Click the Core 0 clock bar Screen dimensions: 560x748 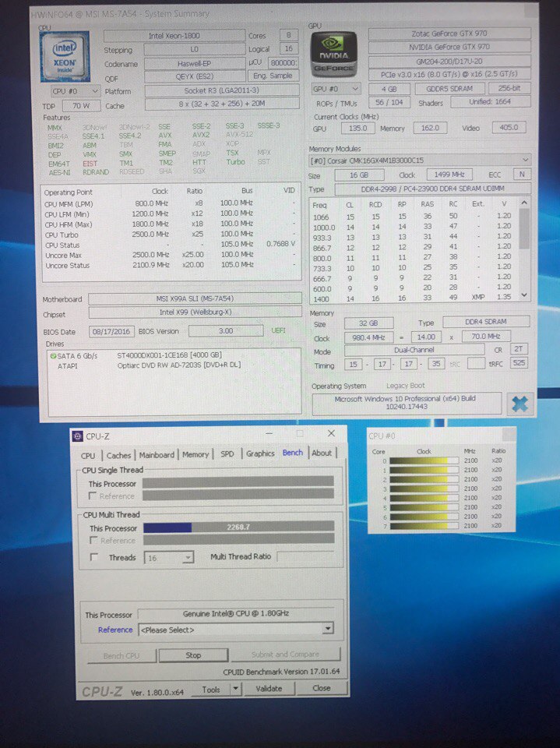pos(424,460)
